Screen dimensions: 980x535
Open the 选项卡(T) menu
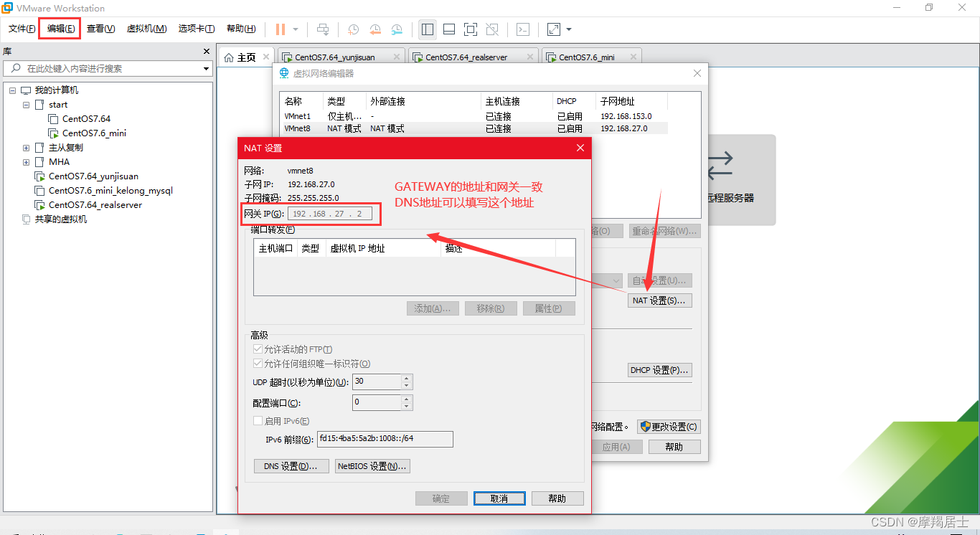click(x=197, y=29)
